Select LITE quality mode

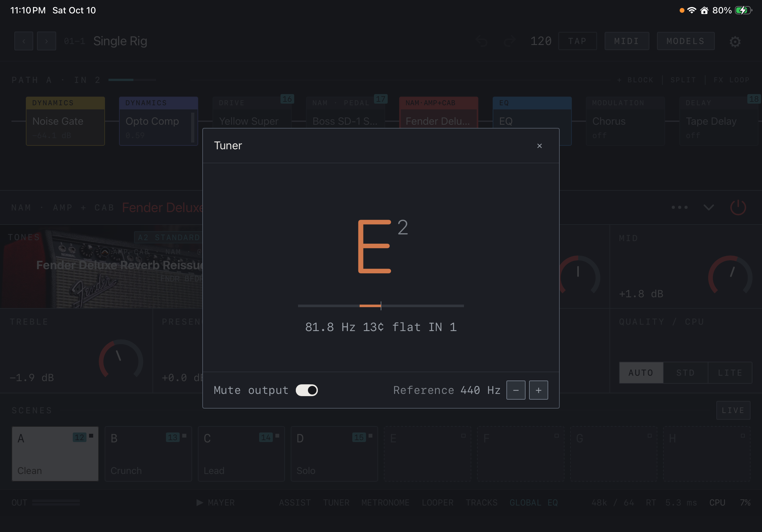730,373
